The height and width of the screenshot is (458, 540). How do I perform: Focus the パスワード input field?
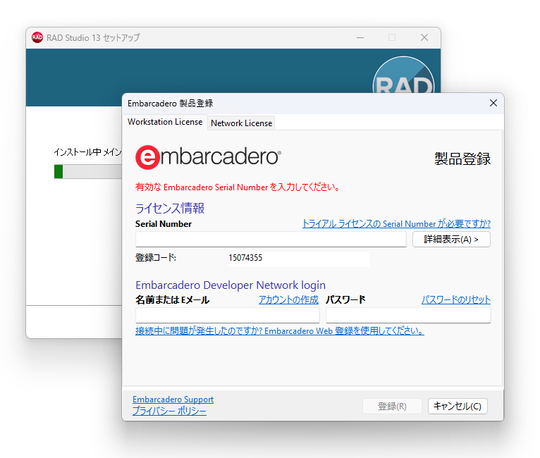point(408,315)
